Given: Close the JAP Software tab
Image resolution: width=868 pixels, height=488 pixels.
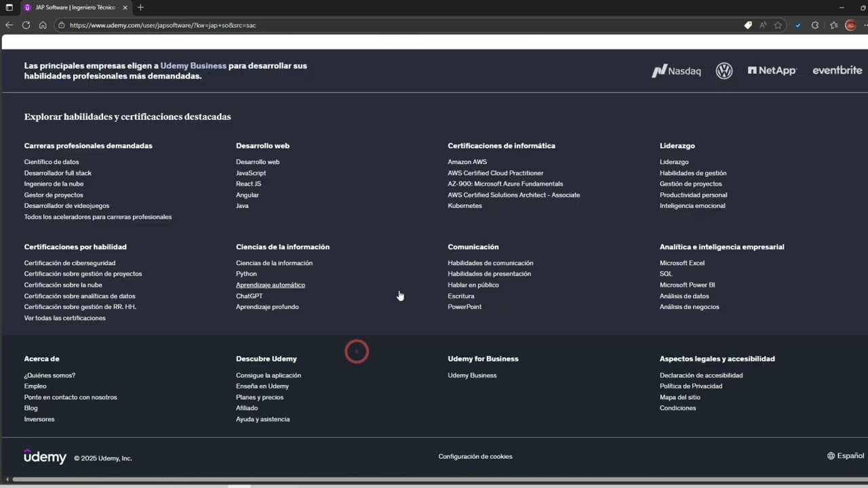Looking at the screenshot, I should coord(126,7).
